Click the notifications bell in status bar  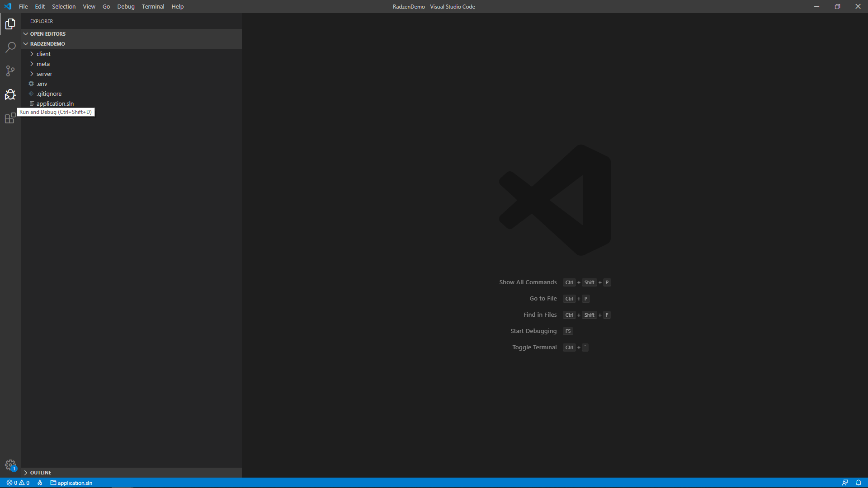(859, 483)
